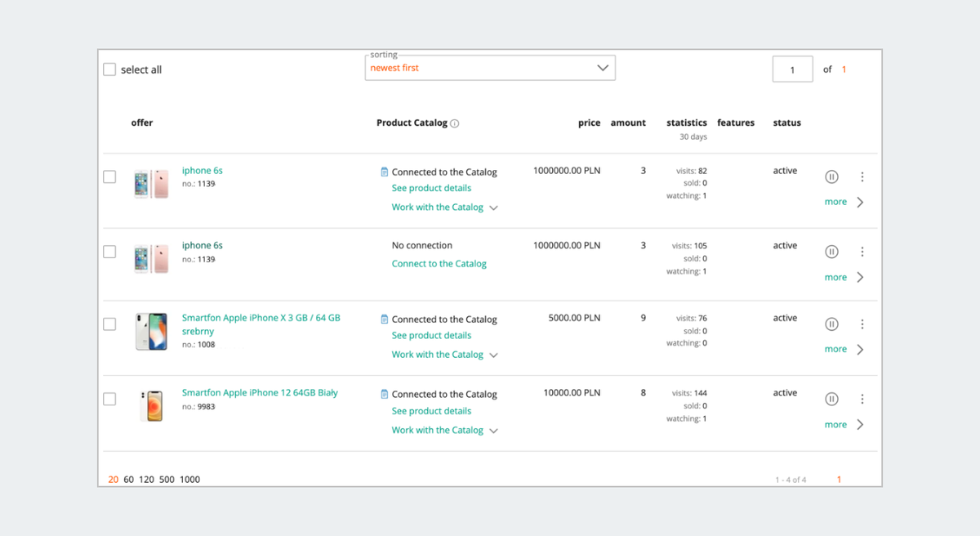Tick the select all checkbox
980x536 pixels.
coord(109,69)
